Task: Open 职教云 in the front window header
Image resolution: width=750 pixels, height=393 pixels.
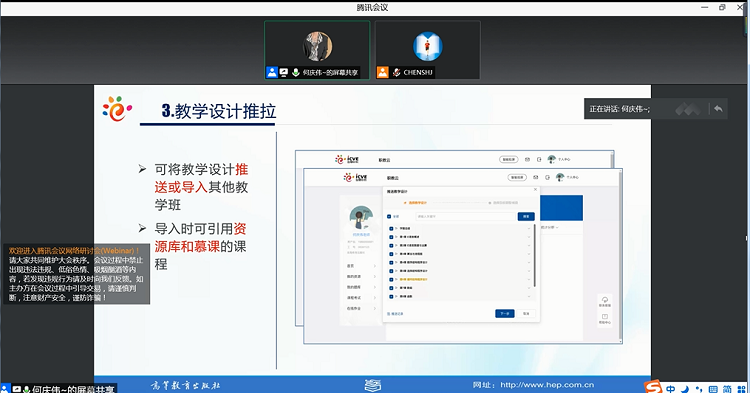Action: click(393, 178)
